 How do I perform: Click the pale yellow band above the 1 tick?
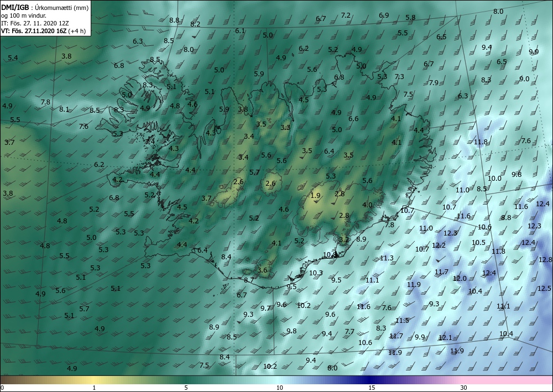[x=94, y=380]
